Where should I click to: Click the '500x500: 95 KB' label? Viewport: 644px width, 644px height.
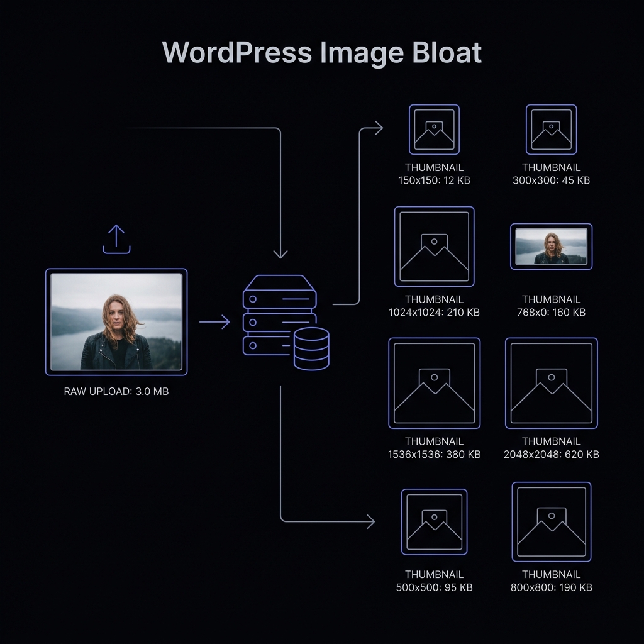pyautogui.click(x=434, y=587)
